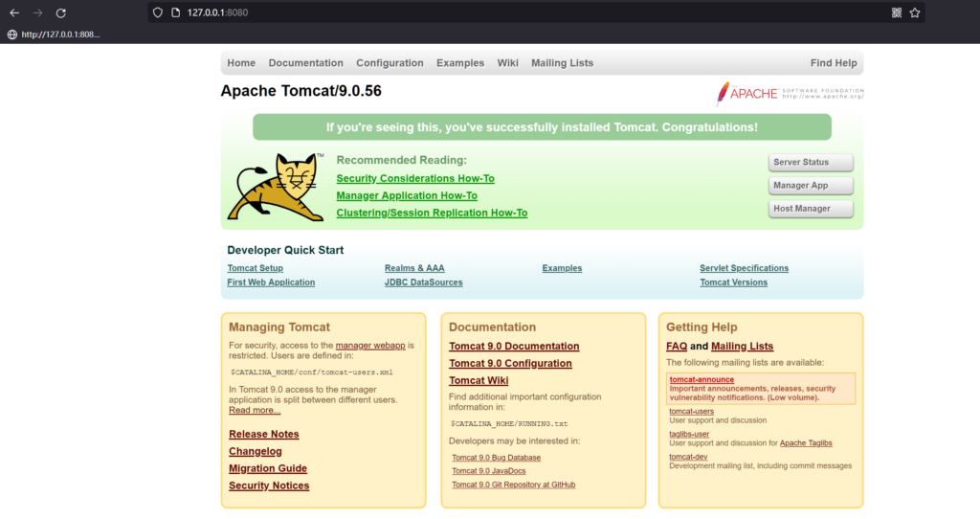Click the $CATALINA_HOME/RUNNING.txt path text
This screenshot has width=980, height=519.
point(509,424)
